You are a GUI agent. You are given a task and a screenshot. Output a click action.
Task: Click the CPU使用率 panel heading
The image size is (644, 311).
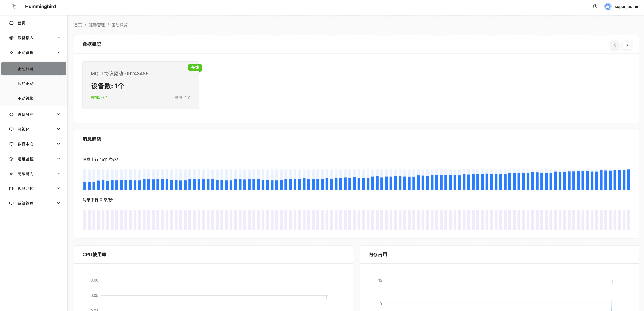[x=95, y=254]
